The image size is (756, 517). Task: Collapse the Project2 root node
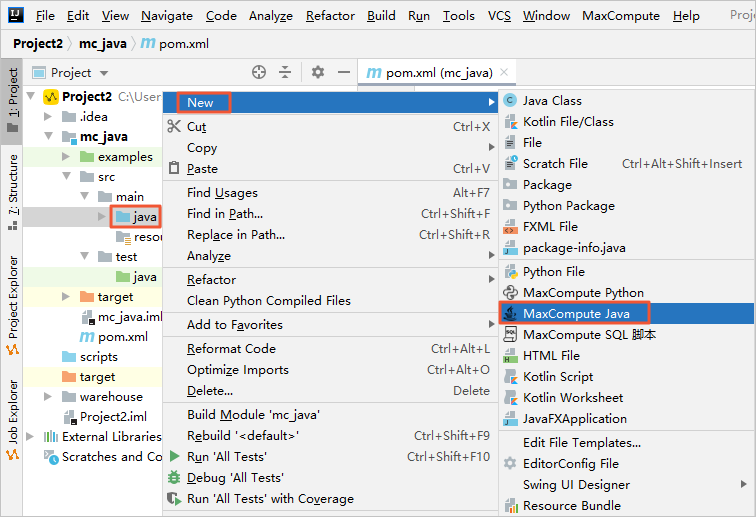tap(31, 96)
